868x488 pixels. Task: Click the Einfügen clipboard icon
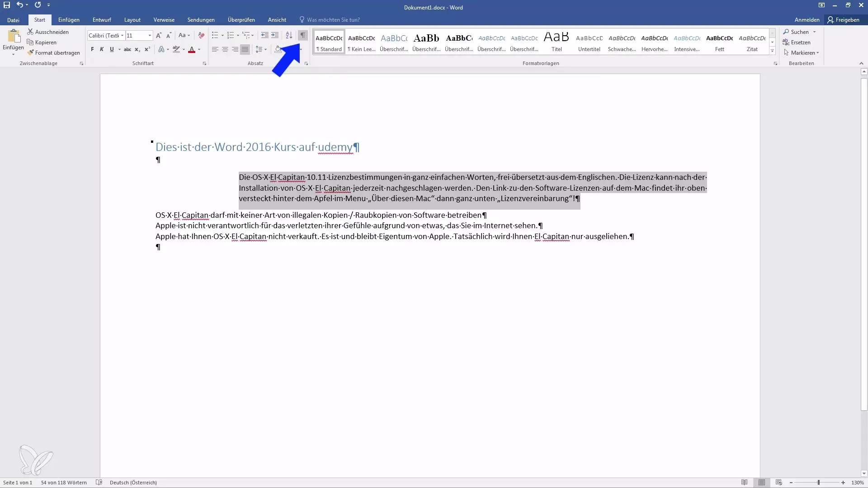pyautogui.click(x=14, y=36)
